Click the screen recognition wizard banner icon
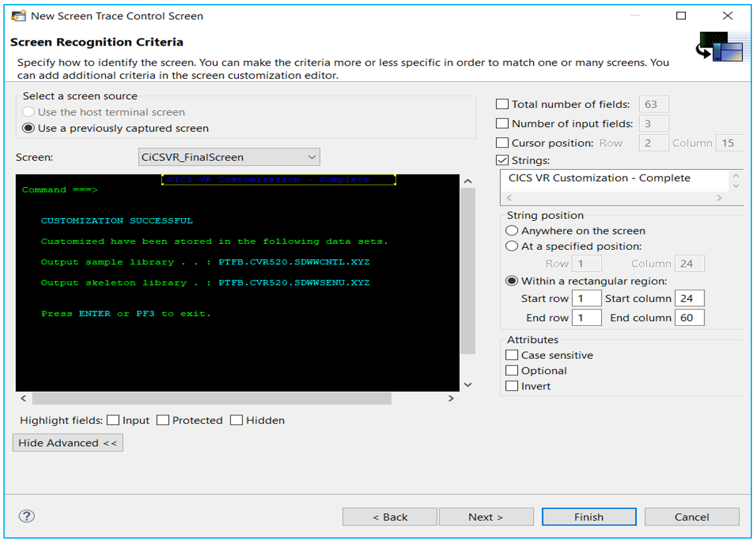 pos(720,46)
